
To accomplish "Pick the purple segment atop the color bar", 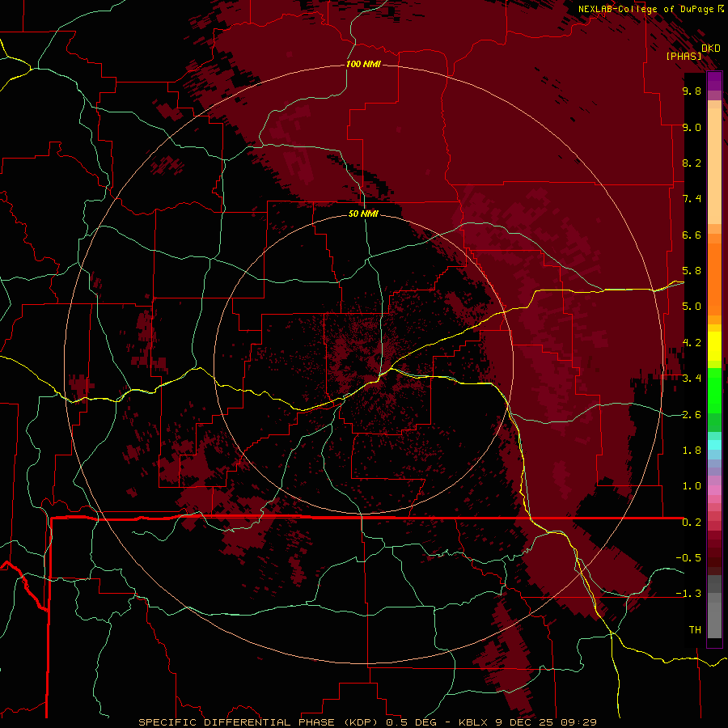I will [714, 81].
